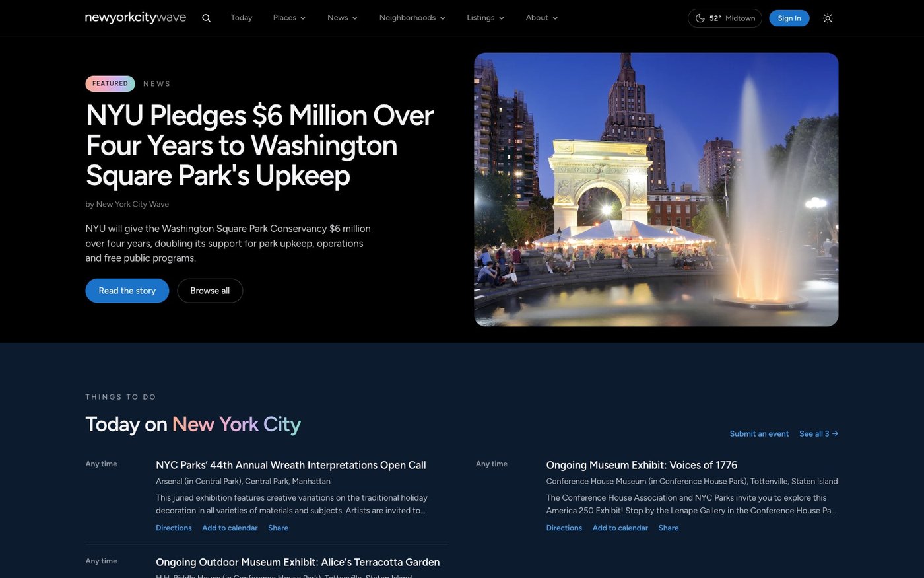Viewport: 924px width, 578px height.
Task: Toggle light mode with the sun icon
Action: pos(828,18)
